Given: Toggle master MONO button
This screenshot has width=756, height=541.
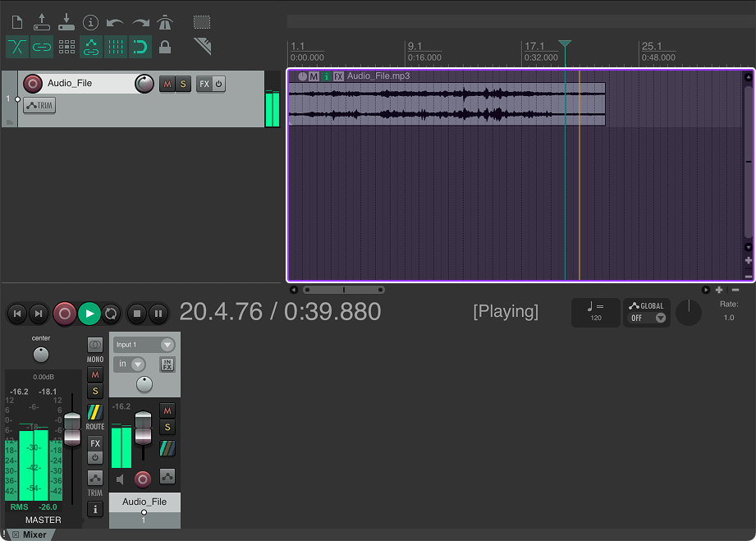Looking at the screenshot, I should coord(95,345).
